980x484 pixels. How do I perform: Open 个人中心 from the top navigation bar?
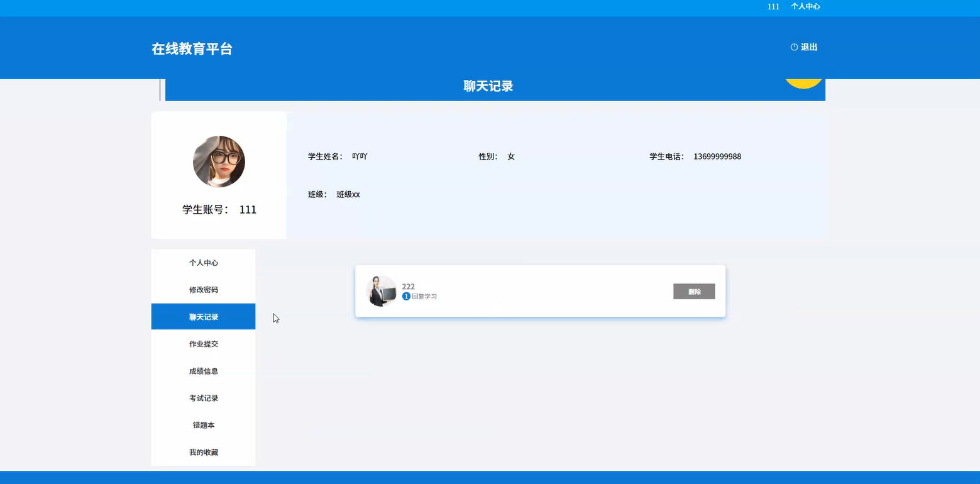pos(805,6)
